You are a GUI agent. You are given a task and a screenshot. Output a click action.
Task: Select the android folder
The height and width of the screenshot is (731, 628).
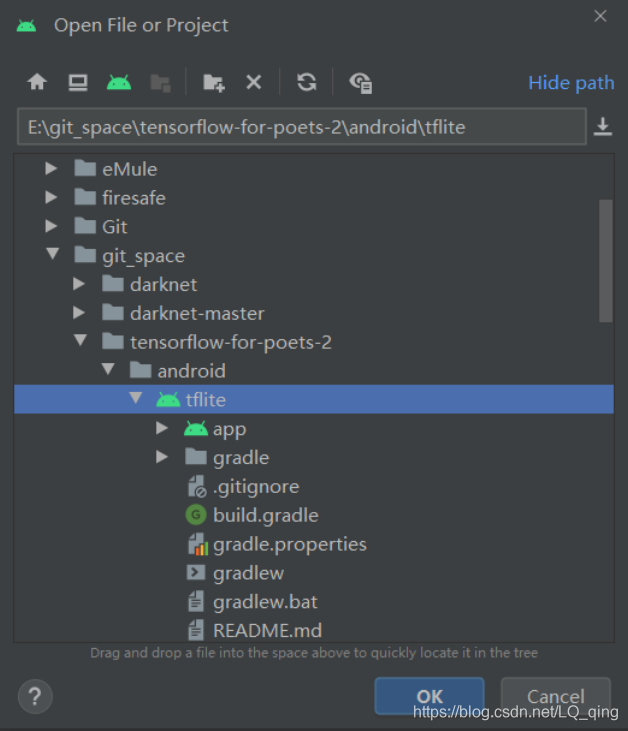point(314,371)
